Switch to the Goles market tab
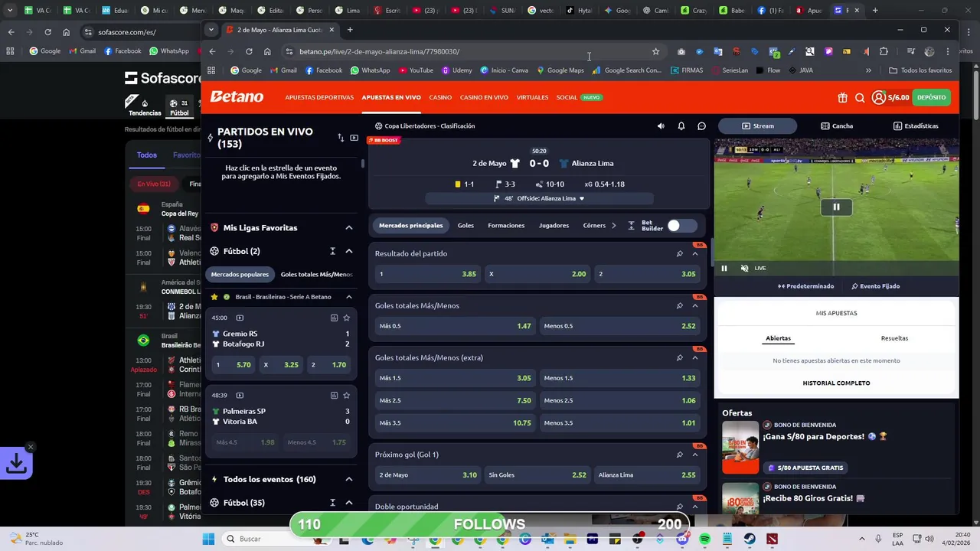 pos(465,226)
